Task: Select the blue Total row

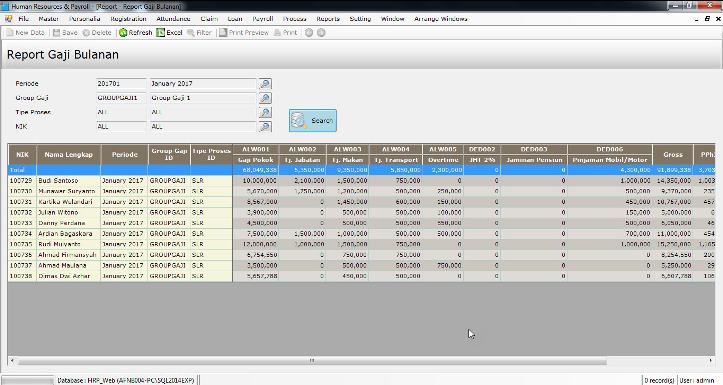Action: (x=362, y=170)
